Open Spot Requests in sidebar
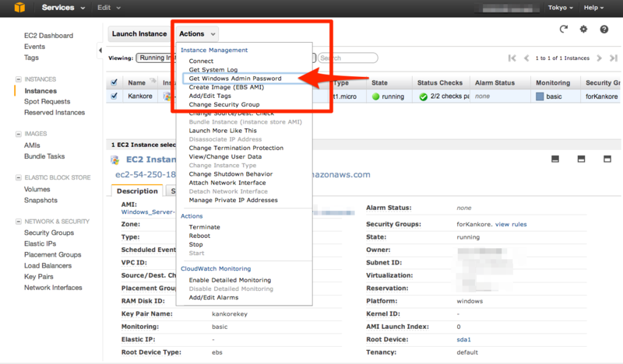Viewport: 623px width, 364px height. coord(47,102)
